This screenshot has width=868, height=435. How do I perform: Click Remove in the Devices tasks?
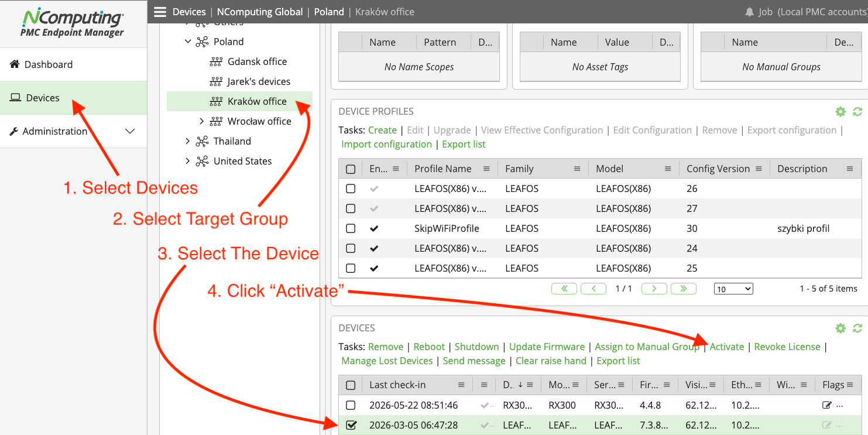[x=386, y=347]
